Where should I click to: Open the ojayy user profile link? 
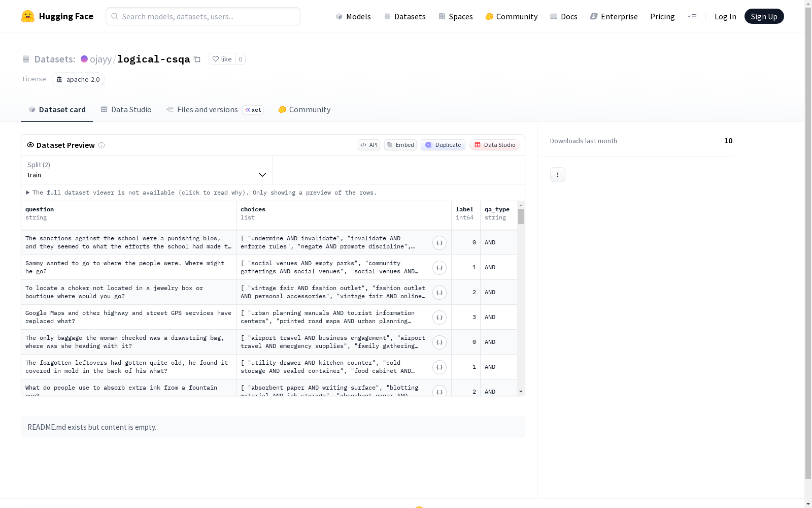(100, 59)
